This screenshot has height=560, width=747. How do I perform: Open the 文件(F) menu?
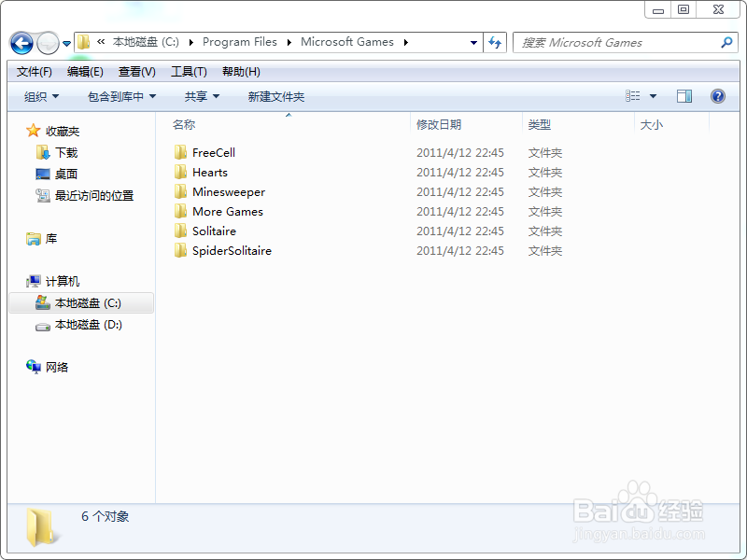pos(35,72)
